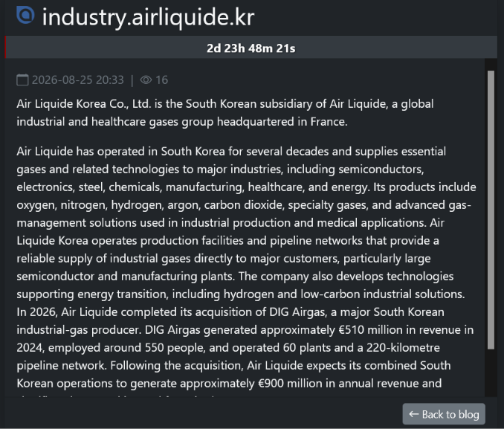This screenshot has height=429, width=504.
Task: Click the text 'oxygen, nitrogen, hydrogen, argon'
Action: pyautogui.click(x=109, y=205)
